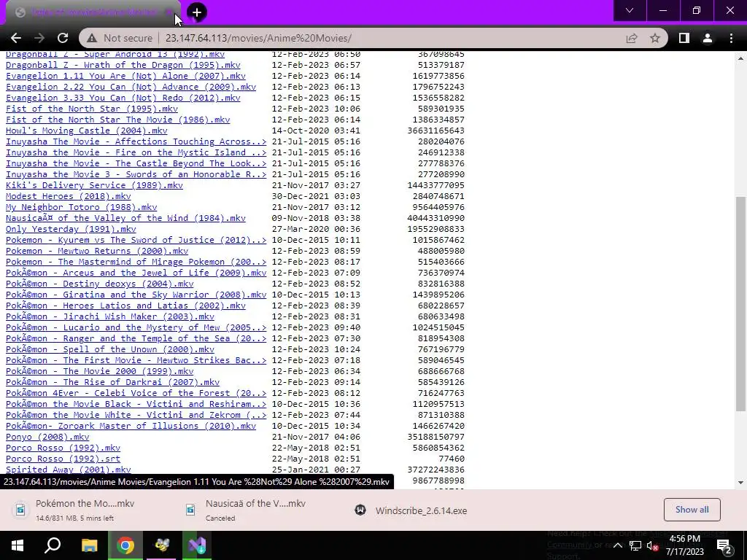The height and width of the screenshot is (560, 747).
Task: Open Fist of the North Star The Movie (1986)
Action: (x=117, y=120)
